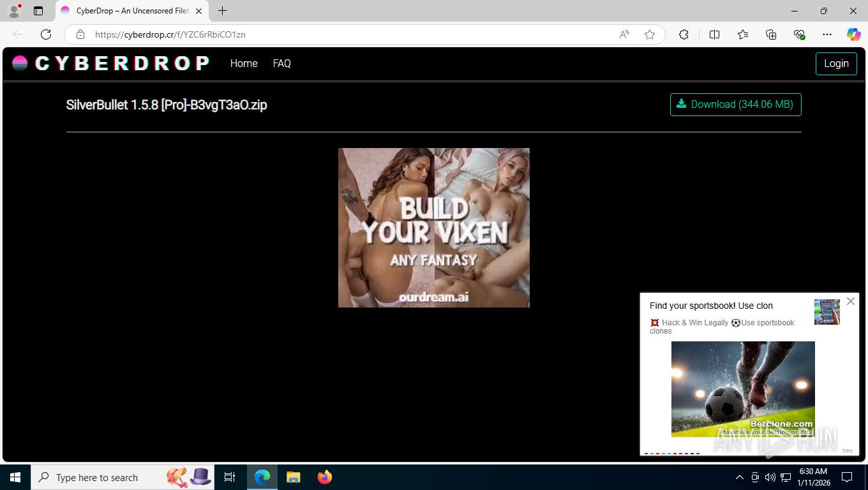Click the Build Your Vixen ad banner
Viewport: 868px width, 490px height.
click(434, 228)
